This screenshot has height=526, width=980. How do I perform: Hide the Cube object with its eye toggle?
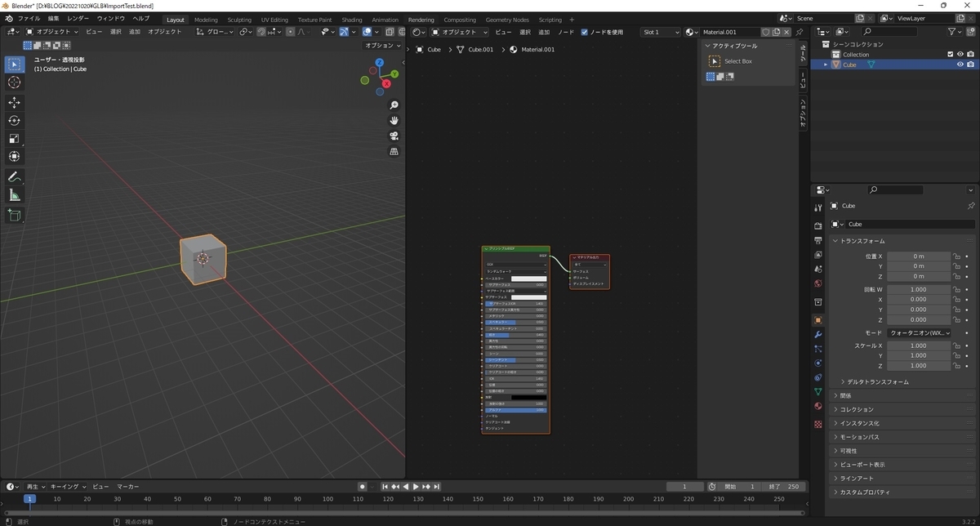960,64
